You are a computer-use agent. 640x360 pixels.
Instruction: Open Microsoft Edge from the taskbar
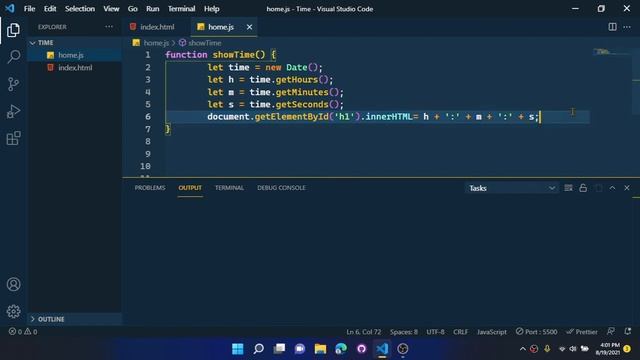point(341,349)
